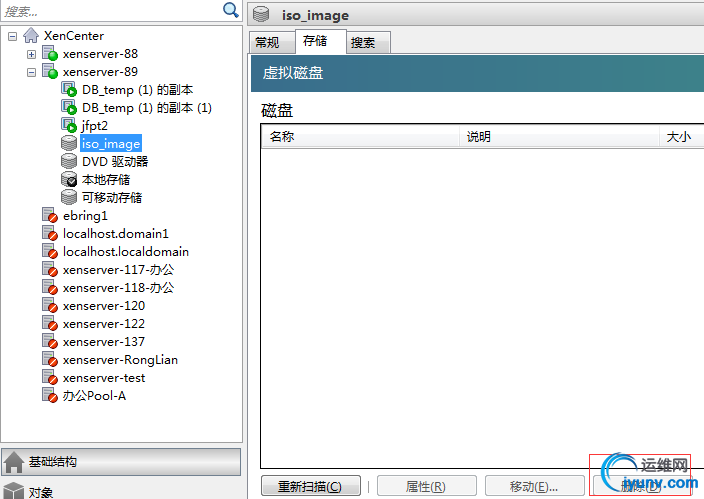Image resolution: width=704 pixels, height=499 pixels.
Task: Select xenserver-RongLian server
Action: pyautogui.click(x=120, y=360)
